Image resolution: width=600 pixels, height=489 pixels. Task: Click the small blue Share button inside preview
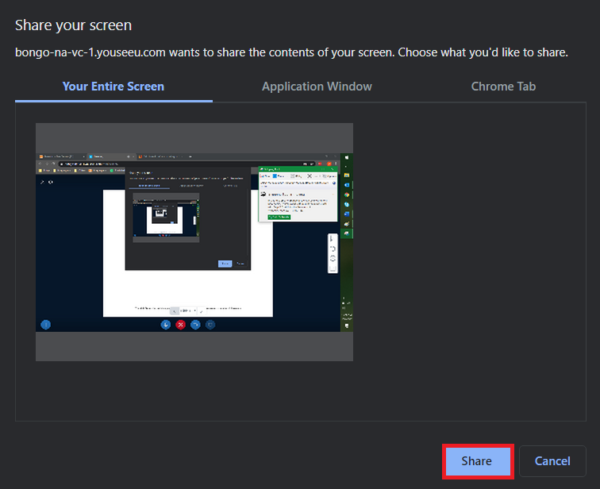tap(224, 263)
